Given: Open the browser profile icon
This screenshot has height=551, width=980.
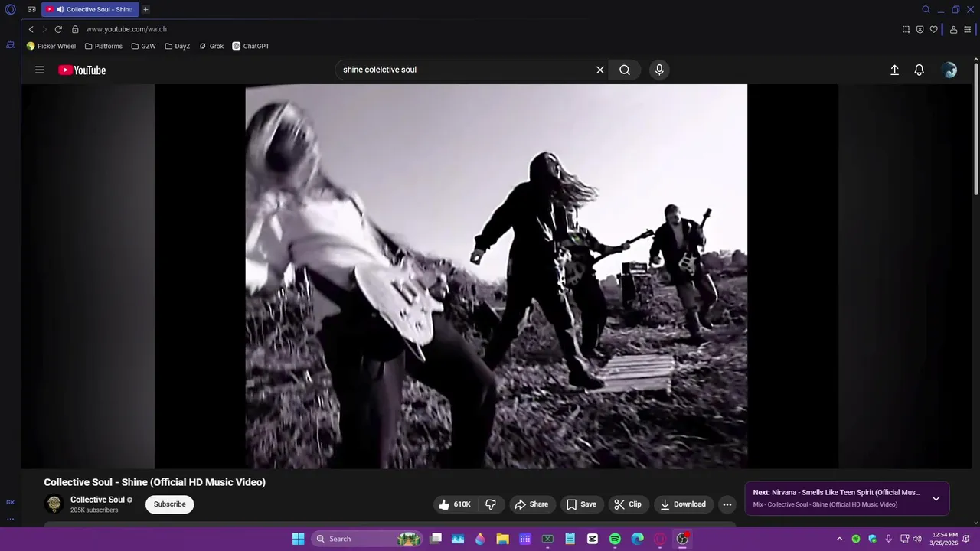Looking at the screenshot, I should point(953,29).
